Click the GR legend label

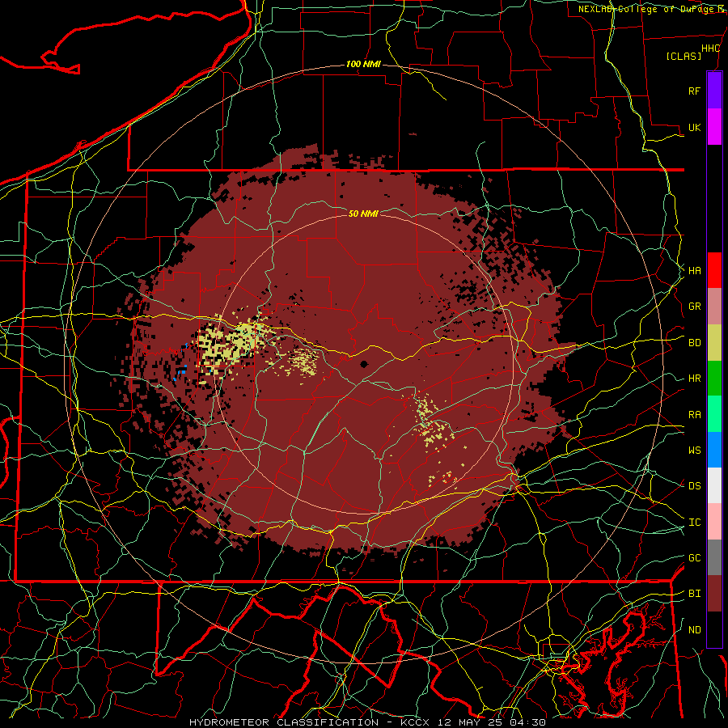pos(694,306)
